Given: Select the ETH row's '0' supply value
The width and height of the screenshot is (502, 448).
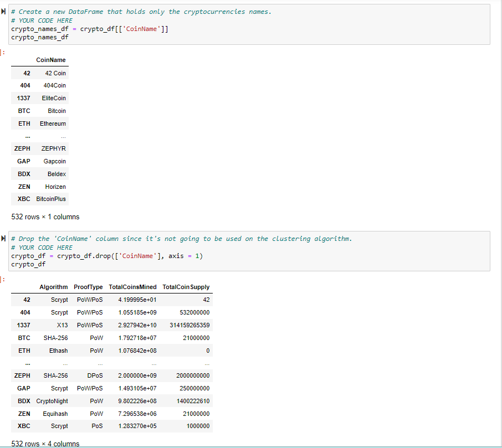Looking at the screenshot, I should tap(208, 351).
